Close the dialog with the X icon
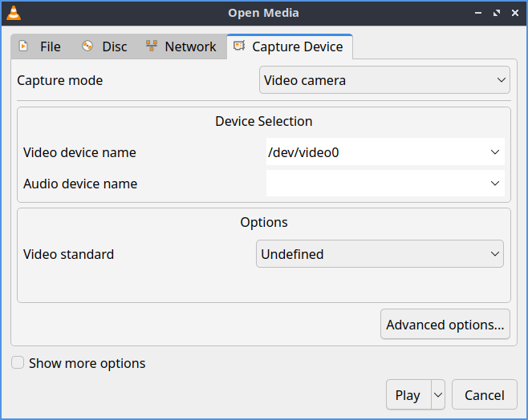Screen dimensions: 528x420 coord(514,13)
